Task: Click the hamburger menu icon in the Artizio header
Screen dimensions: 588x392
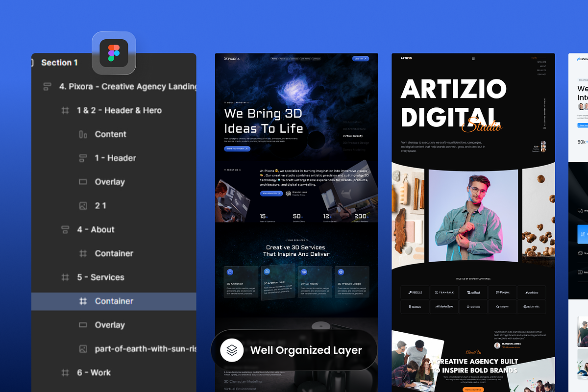Action: 473,58
